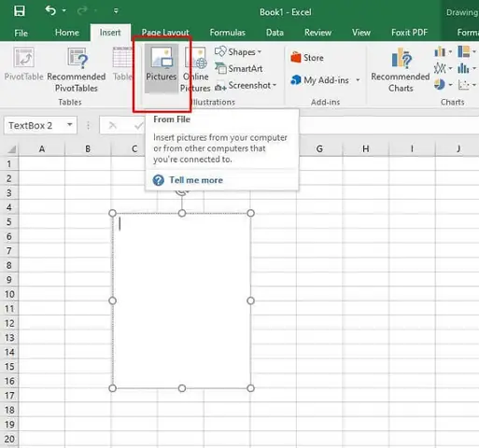This screenshot has height=448, width=479.
Task: Click the text box right-middle handle
Action: point(250,301)
